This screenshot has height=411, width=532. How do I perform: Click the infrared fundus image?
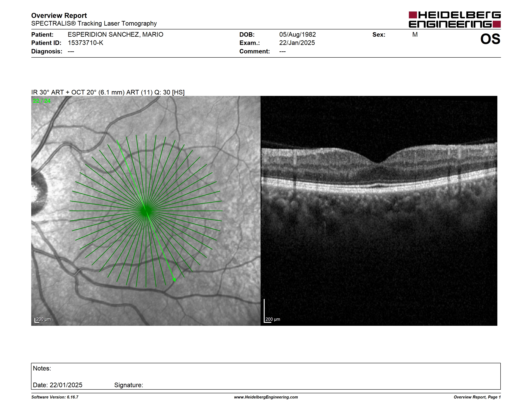(146, 211)
